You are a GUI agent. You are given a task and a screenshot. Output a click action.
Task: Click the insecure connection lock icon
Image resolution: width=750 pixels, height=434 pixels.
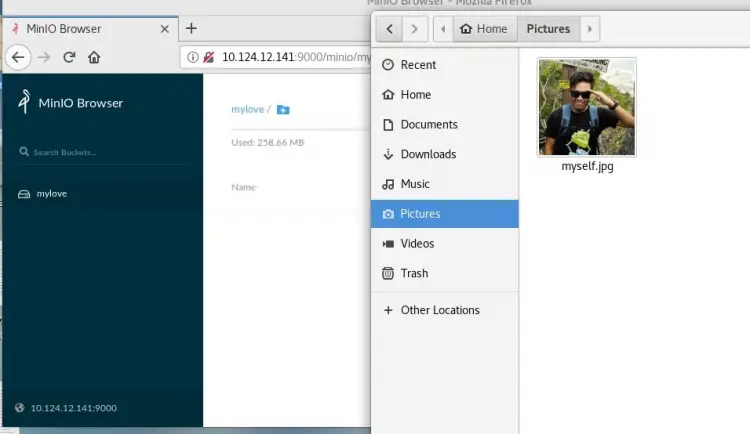click(209, 57)
